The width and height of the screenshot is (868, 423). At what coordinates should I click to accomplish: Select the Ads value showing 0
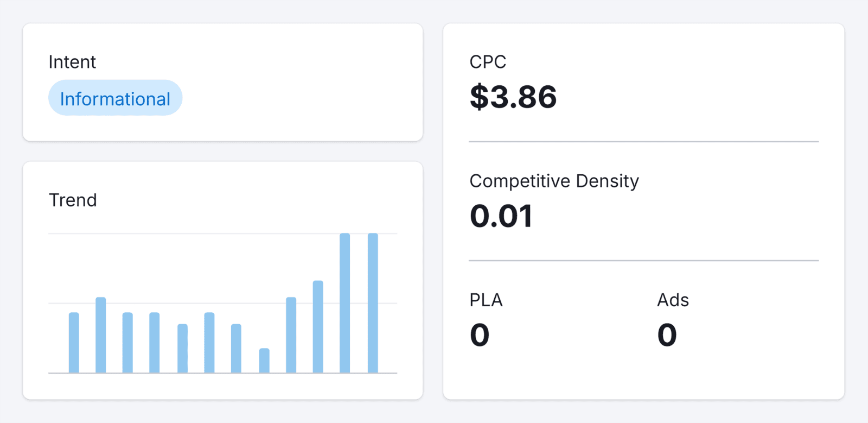(x=667, y=334)
